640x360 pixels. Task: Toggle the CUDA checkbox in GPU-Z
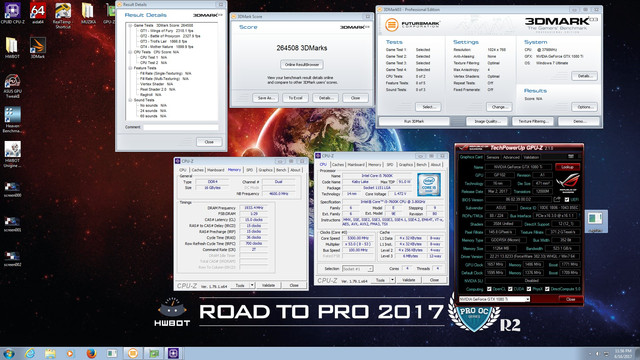click(x=510, y=289)
